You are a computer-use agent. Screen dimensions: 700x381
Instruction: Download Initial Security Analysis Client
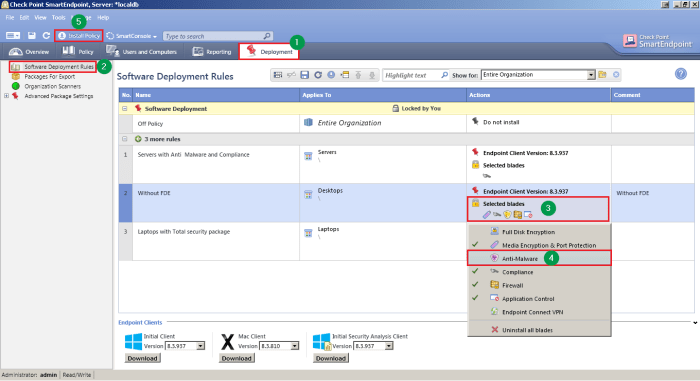331,358
